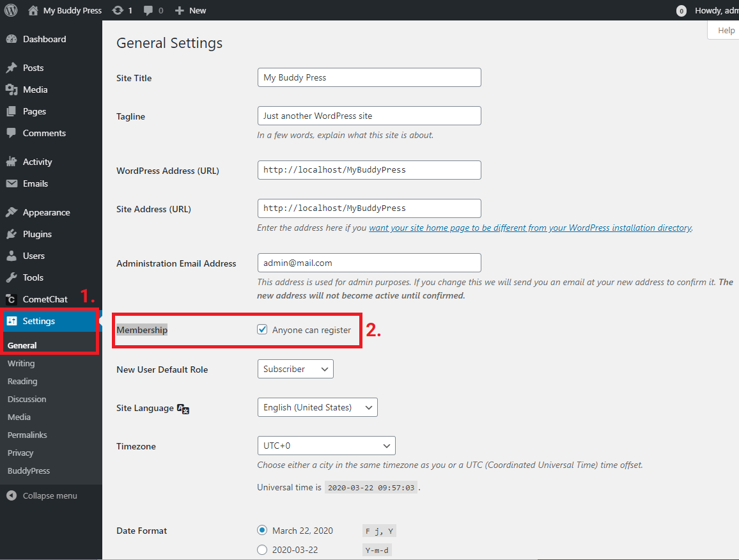Image resolution: width=739 pixels, height=560 pixels.
Task: Open the Privacy settings submenu
Action: pyautogui.click(x=20, y=453)
